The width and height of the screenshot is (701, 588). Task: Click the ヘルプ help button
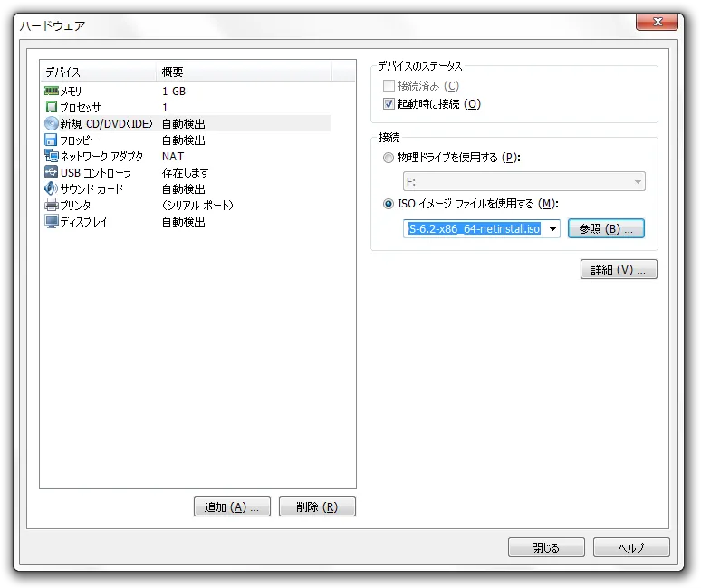[x=631, y=547]
